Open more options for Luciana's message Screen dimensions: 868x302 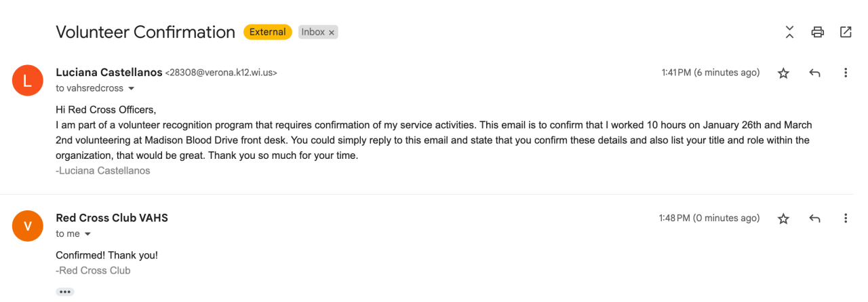(846, 73)
